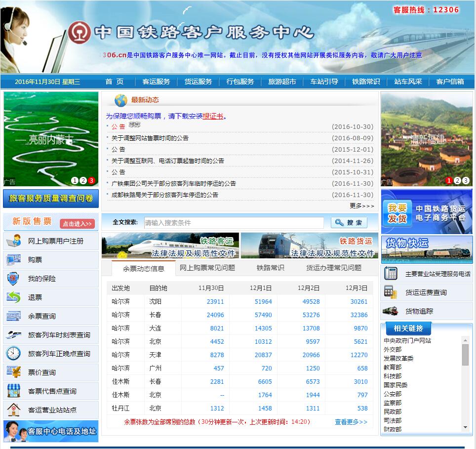Viewport: 476px width, 449px height.
Task: Select slide 1 on the 亮丽内蒙古 banner
Action: tap(75, 181)
